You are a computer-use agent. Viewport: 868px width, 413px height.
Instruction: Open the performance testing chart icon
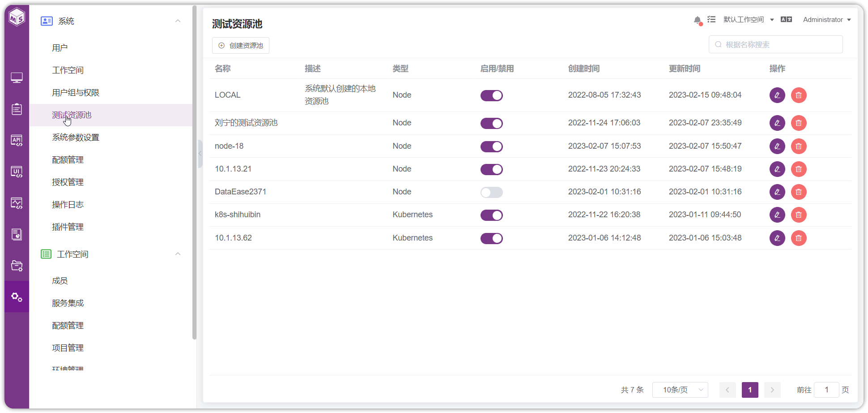coord(17,203)
